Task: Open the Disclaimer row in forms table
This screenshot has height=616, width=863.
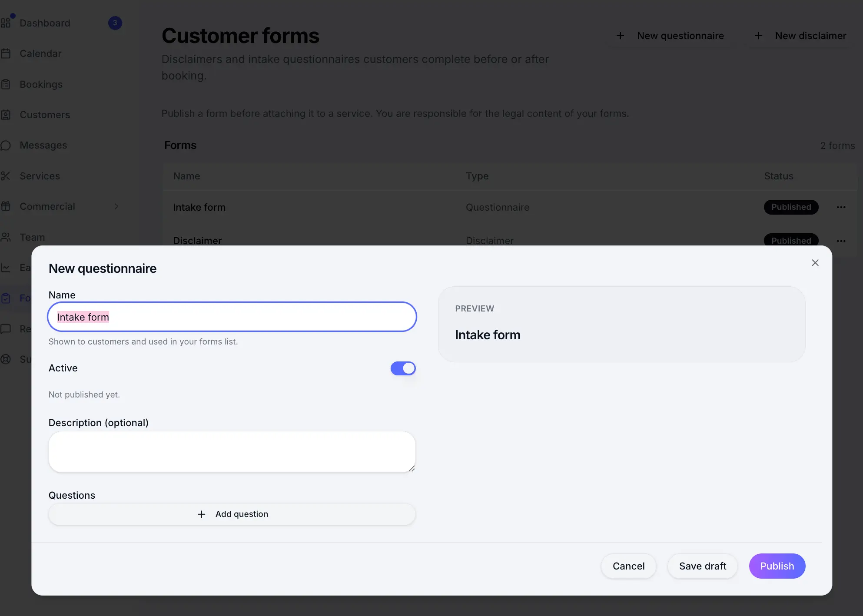Action: click(509, 240)
